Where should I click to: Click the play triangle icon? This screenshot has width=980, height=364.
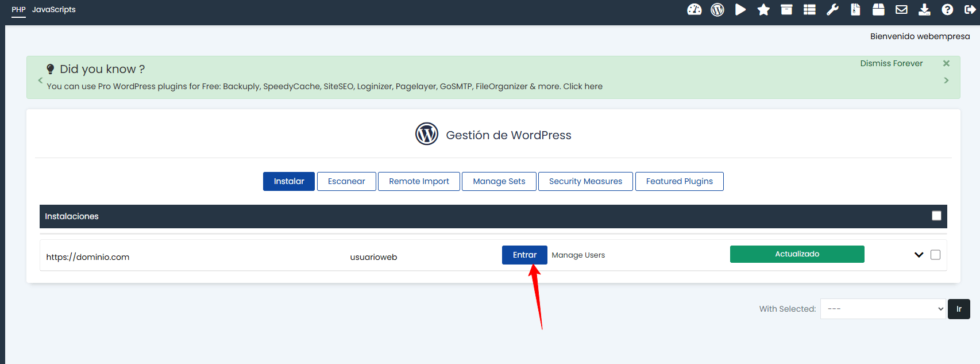click(740, 9)
